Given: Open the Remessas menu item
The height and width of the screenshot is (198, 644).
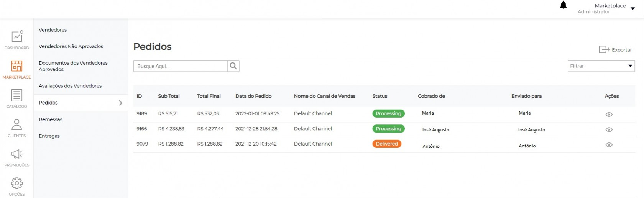Looking at the screenshot, I should [x=51, y=119].
